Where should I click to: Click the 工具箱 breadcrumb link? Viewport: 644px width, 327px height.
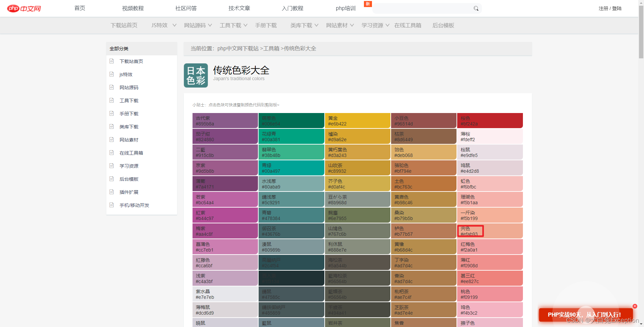pyautogui.click(x=271, y=48)
